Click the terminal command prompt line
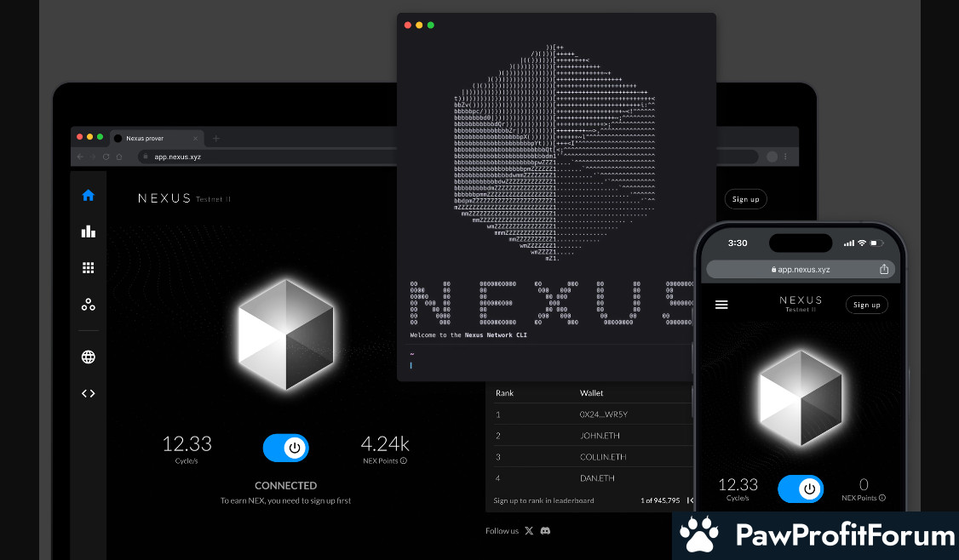The image size is (959, 560). (549, 365)
